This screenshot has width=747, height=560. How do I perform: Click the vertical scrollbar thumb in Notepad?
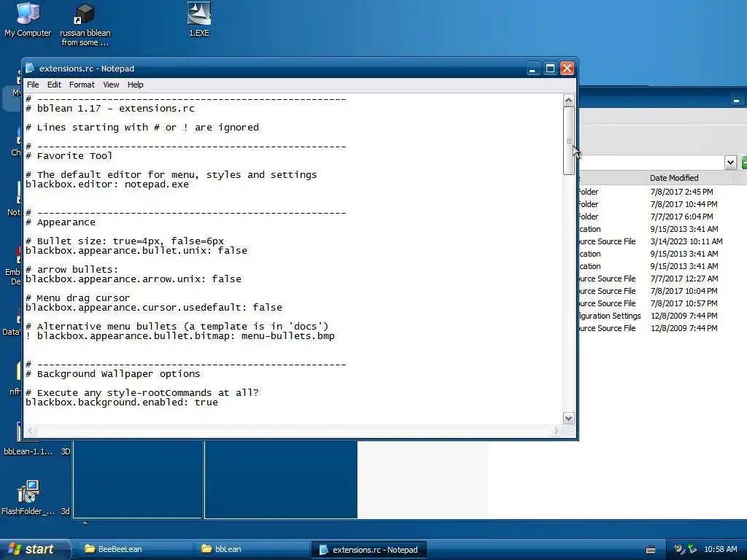pyautogui.click(x=568, y=141)
